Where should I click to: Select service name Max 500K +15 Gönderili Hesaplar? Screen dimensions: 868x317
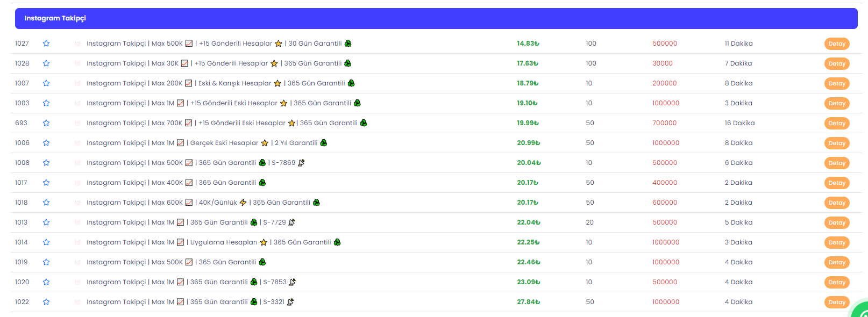tap(219, 44)
